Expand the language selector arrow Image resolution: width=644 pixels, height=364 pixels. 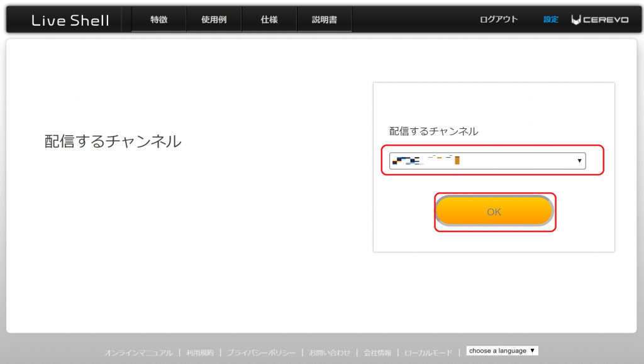532,351
